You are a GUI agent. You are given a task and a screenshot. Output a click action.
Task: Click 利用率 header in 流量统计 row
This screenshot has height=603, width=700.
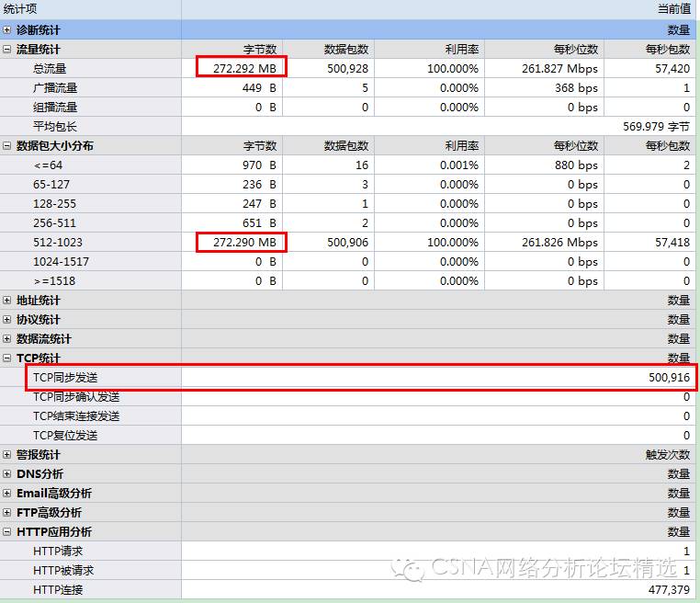(462, 49)
